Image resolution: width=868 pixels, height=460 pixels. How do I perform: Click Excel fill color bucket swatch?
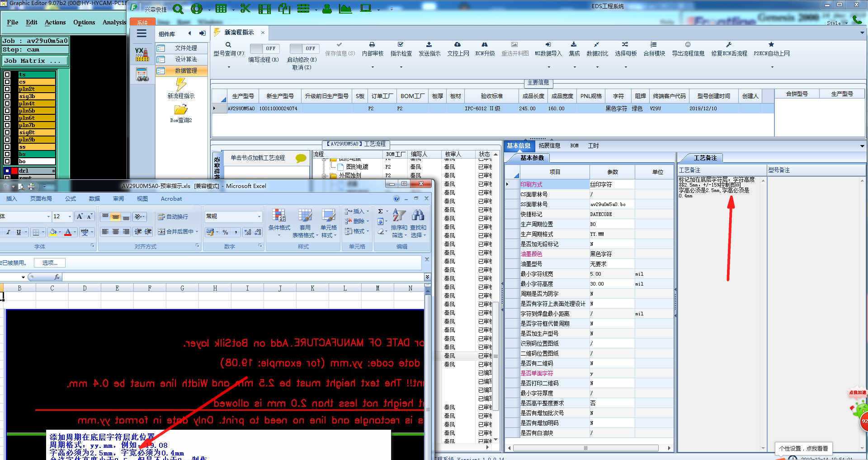(53, 232)
